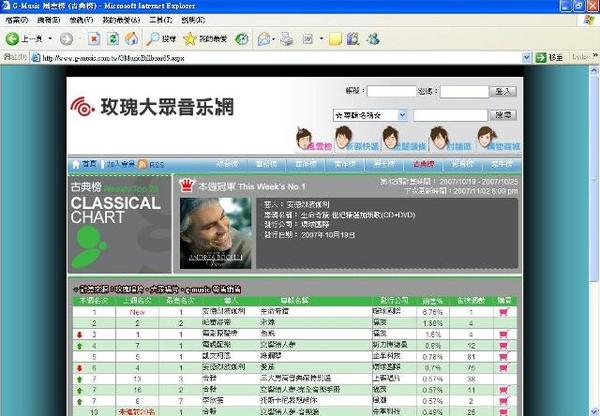
Task: Click the password input field
Action: tap(464, 91)
